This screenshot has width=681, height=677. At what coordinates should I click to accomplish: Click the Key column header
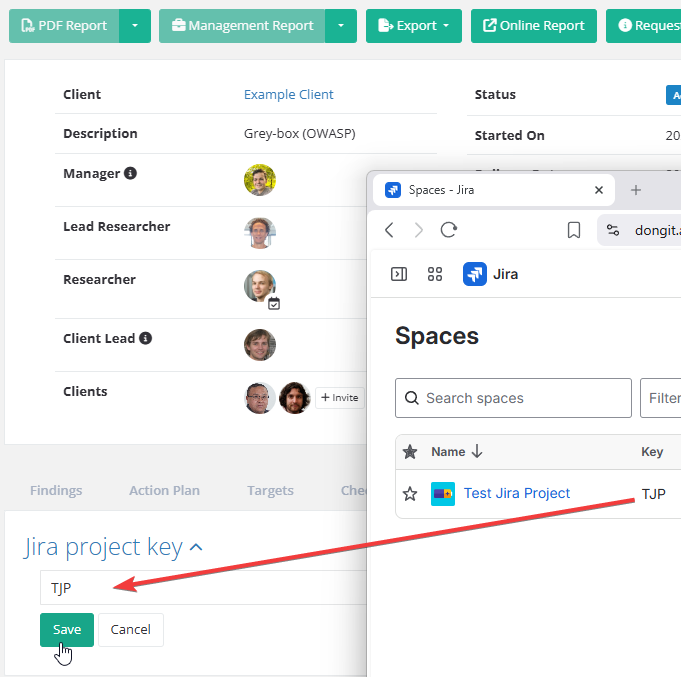[652, 452]
